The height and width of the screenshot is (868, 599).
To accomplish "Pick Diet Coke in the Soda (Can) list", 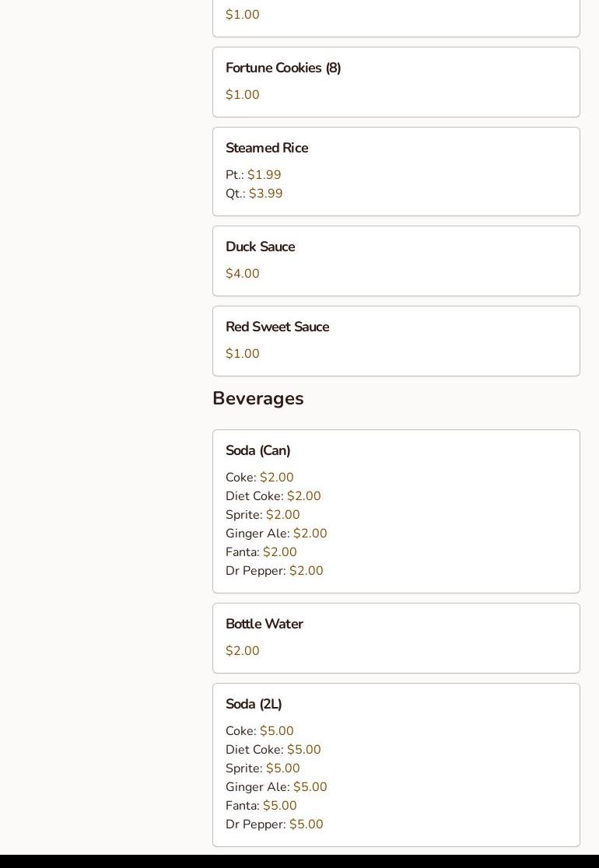I will coord(273,496).
